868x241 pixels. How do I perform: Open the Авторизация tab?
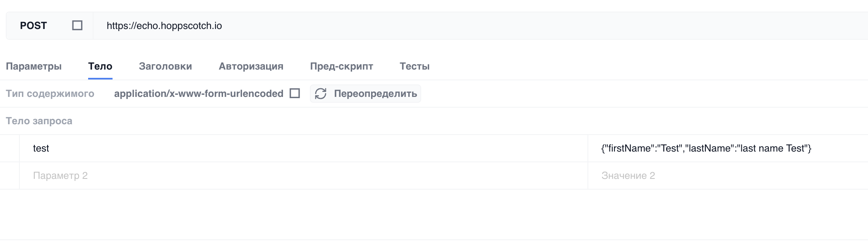pyautogui.click(x=251, y=66)
